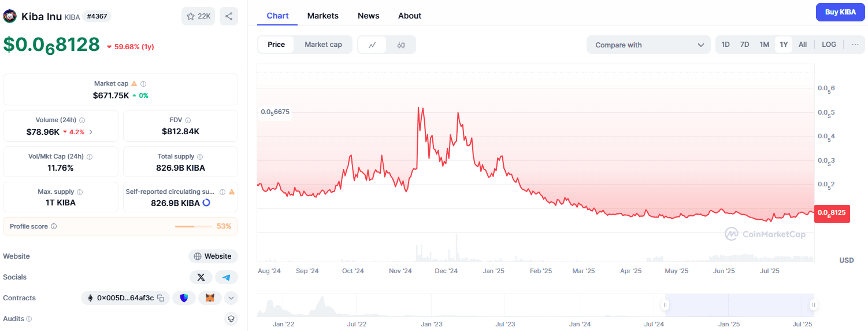Open chart more options ellipsis

point(855,45)
